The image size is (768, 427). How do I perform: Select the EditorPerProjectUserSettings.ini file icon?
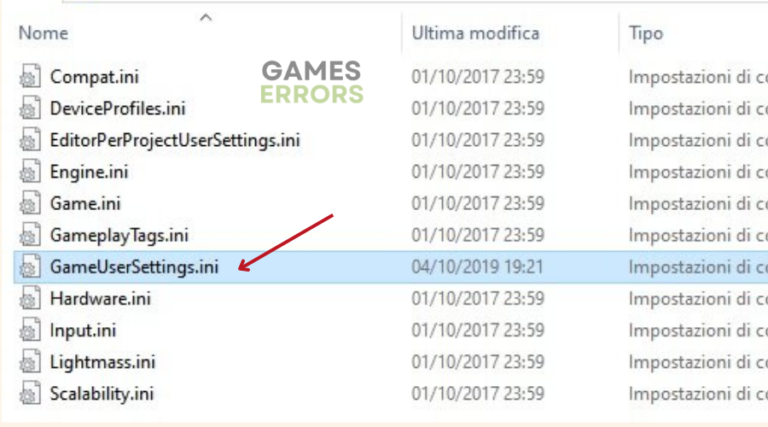(30, 140)
